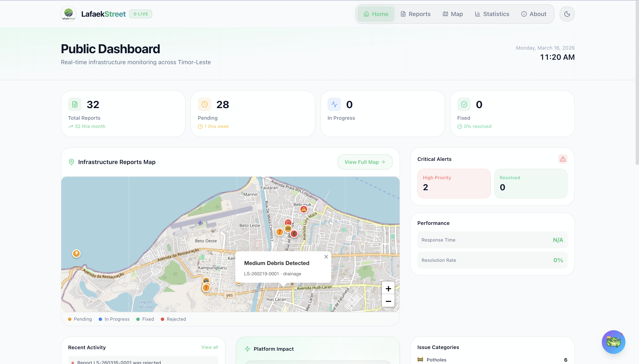
Task: Toggle dark mode with the moon icon
Action: point(567,14)
